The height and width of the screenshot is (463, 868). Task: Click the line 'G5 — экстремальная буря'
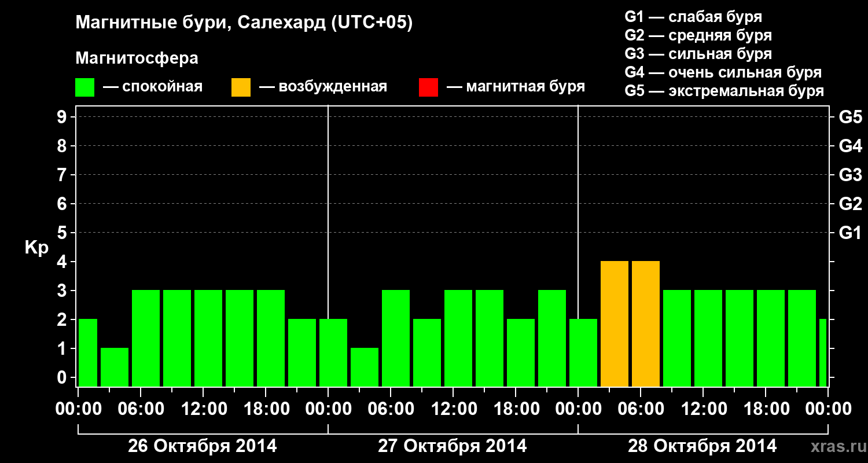724,91
